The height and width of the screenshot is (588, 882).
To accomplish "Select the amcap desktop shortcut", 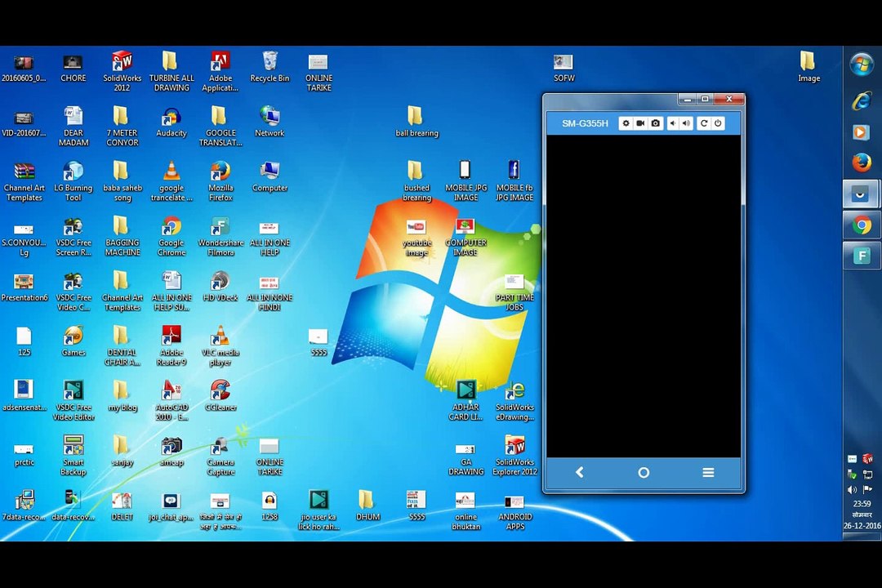I will tap(171, 451).
